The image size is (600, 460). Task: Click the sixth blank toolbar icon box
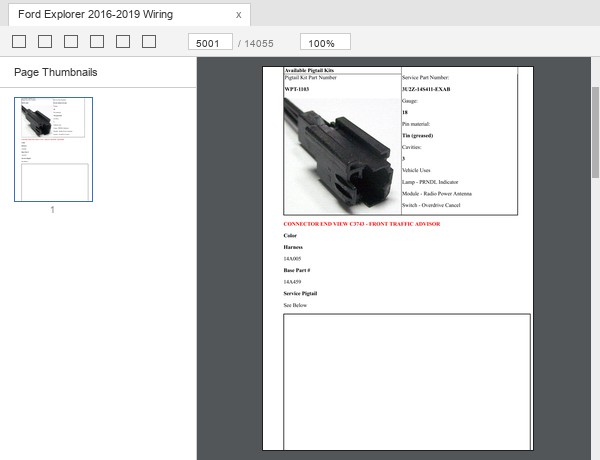[x=149, y=42]
